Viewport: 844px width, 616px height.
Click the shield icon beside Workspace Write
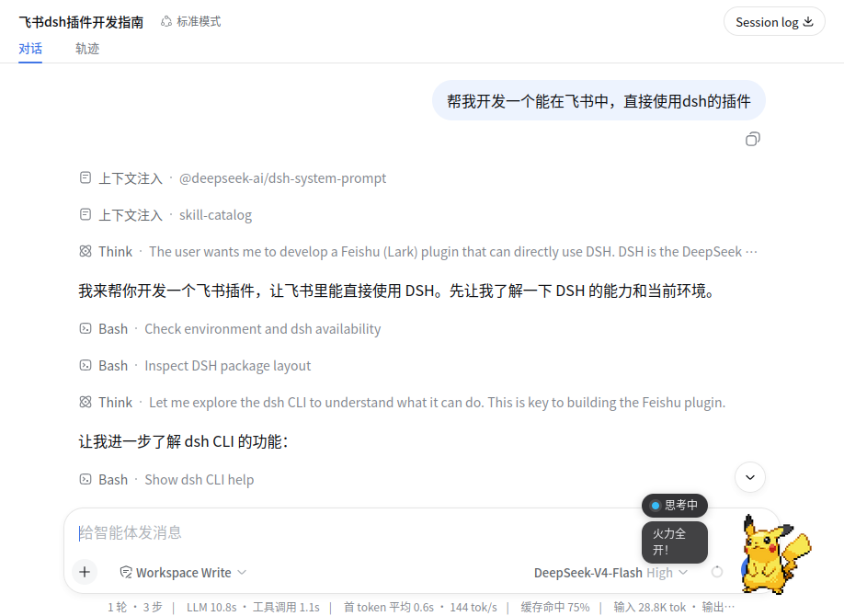[126, 573]
